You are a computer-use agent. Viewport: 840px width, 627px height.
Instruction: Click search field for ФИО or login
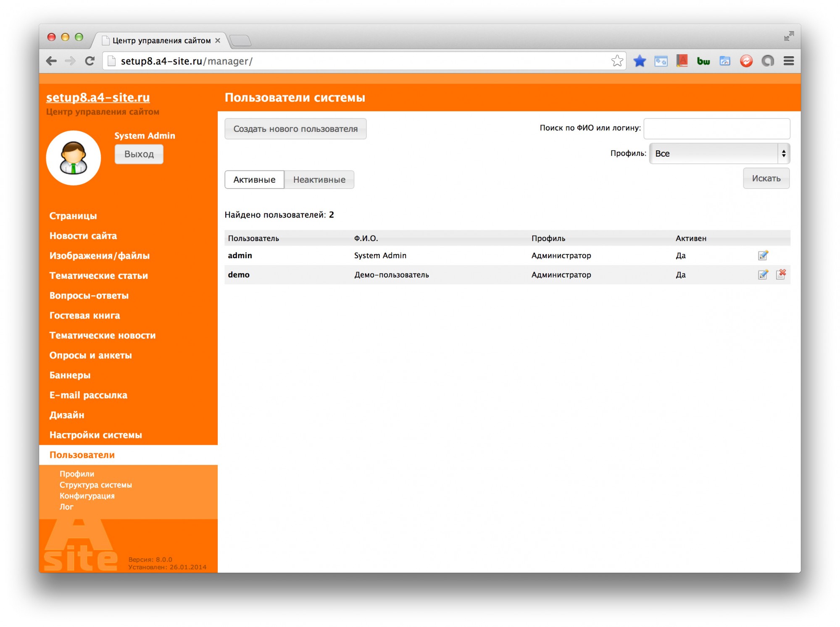[716, 129]
